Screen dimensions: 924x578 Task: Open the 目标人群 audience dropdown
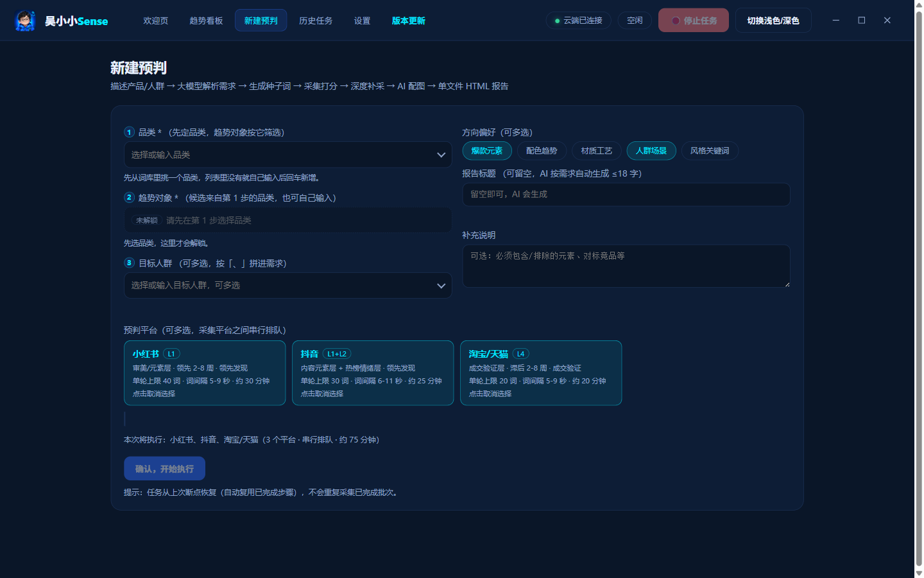point(288,286)
